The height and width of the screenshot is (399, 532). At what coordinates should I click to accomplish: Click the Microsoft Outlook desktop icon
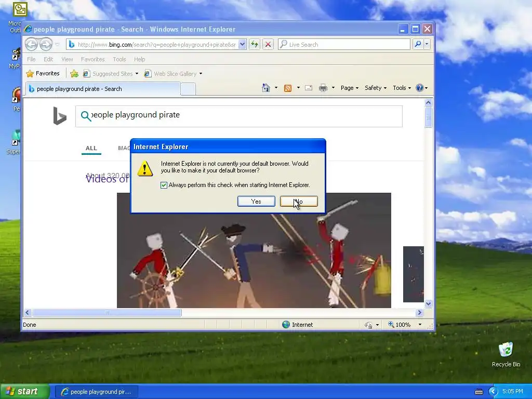point(20,9)
